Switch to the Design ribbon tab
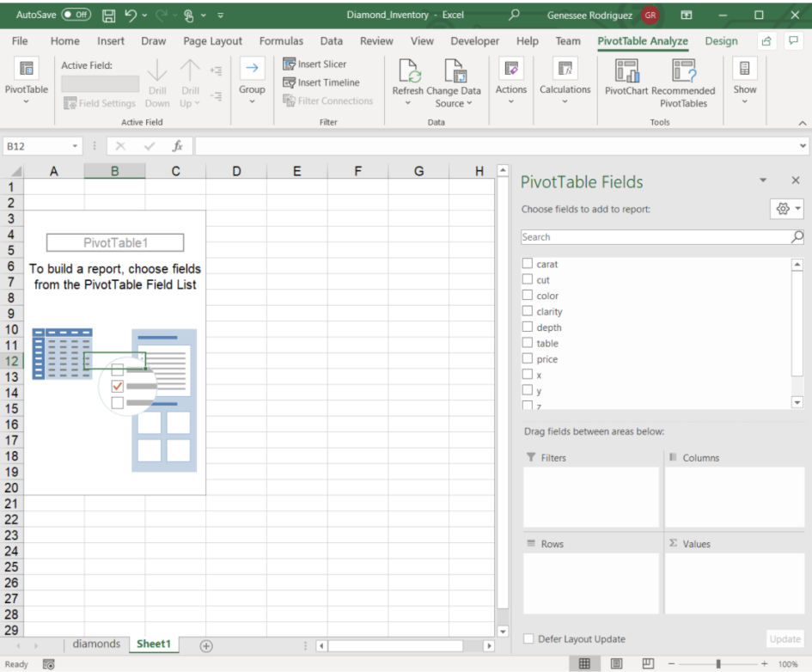 721,40
